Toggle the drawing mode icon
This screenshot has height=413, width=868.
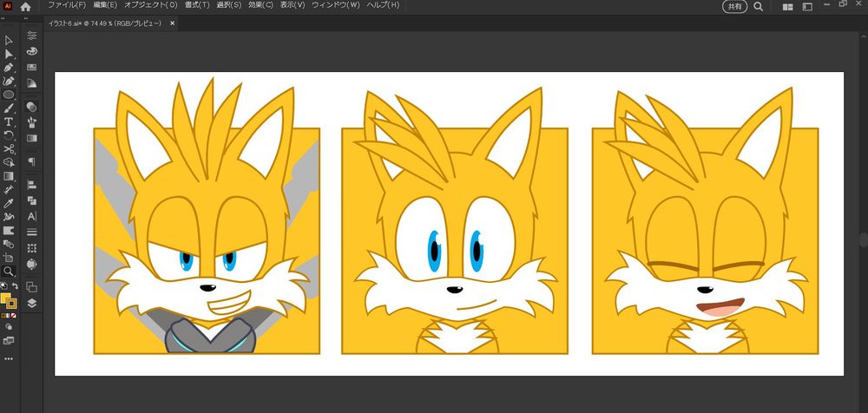[9, 327]
